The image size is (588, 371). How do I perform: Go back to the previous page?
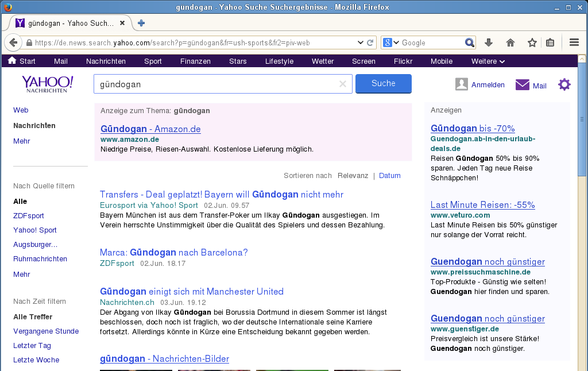click(x=13, y=42)
